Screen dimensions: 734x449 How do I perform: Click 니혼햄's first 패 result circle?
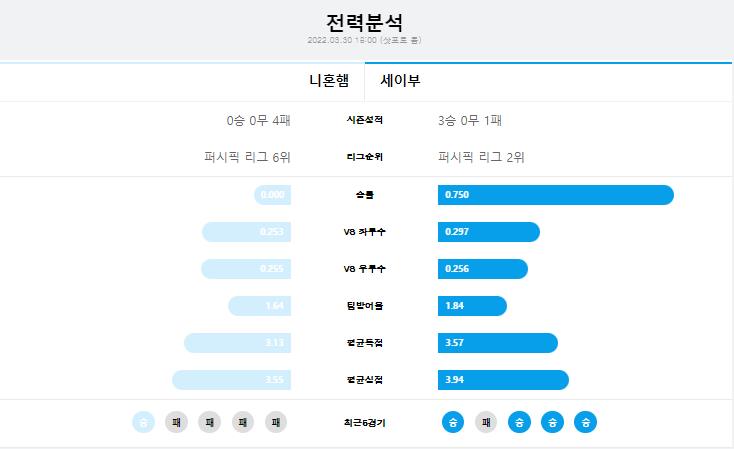tap(176, 422)
